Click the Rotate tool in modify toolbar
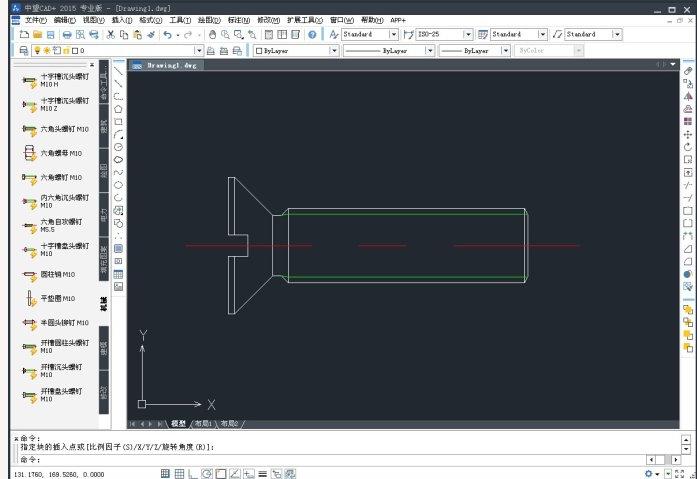The image size is (697, 479). 688,147
